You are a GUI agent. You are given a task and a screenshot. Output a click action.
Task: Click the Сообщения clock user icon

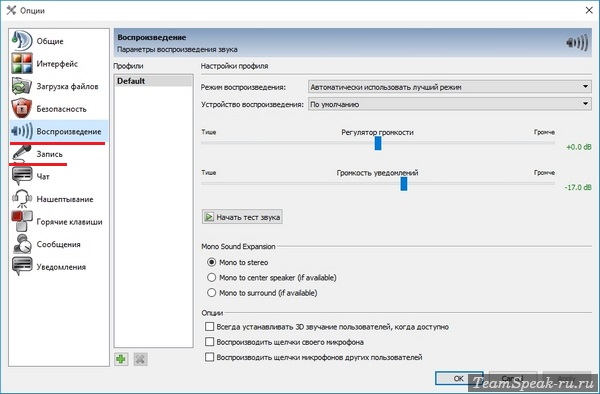tap(22, 244)
